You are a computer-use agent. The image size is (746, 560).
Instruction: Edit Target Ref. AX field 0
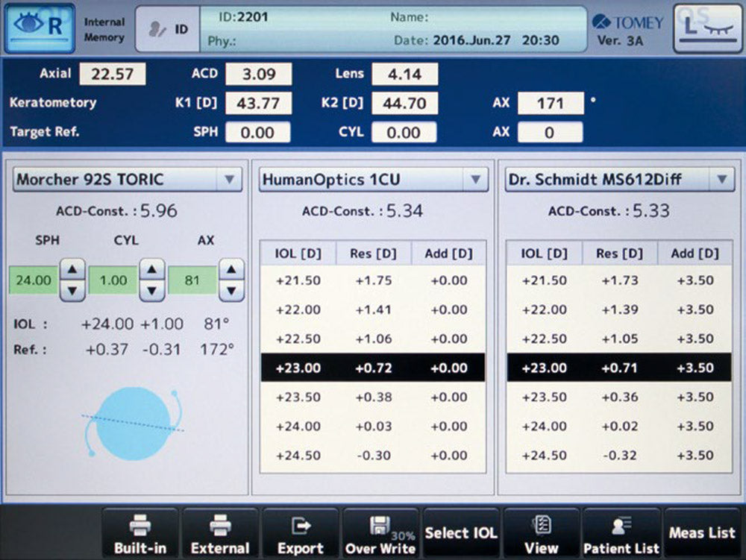550,132
